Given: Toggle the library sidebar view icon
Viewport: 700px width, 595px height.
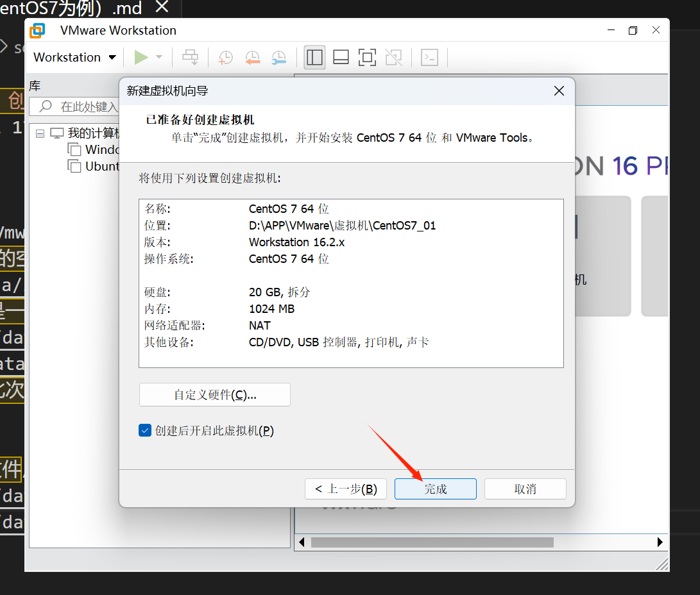Looking at the screenshot, I should point(315,58).
